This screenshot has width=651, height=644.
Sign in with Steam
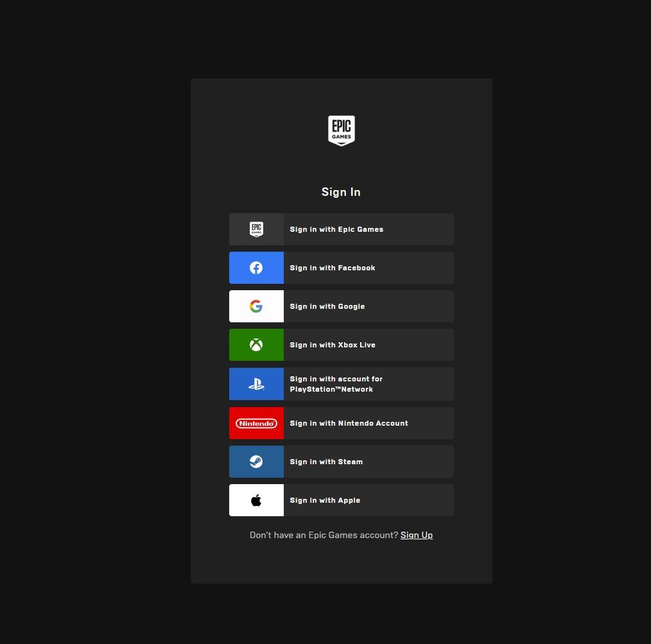point(341,462)
